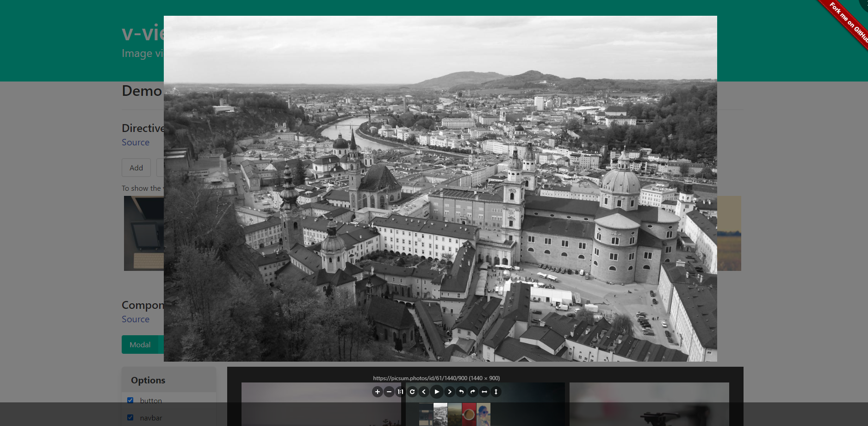Click the laptop thumbnail in the directive gallery

144,233
